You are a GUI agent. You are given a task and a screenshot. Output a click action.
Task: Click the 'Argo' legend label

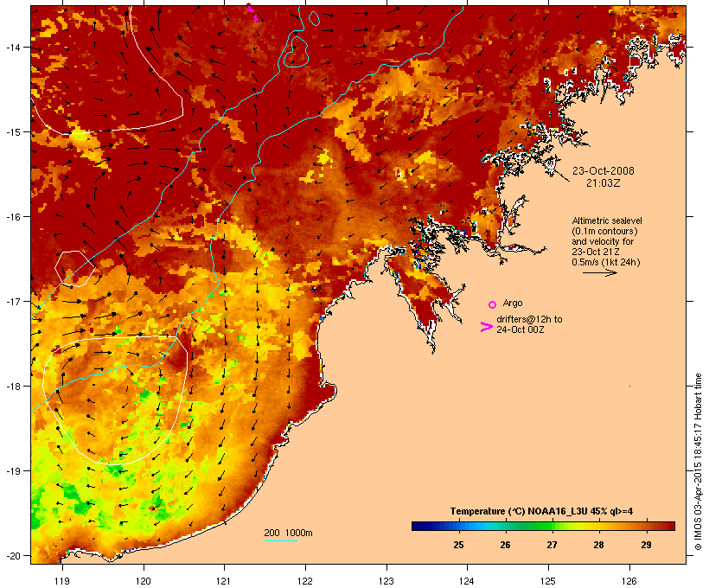click(513, 303)
